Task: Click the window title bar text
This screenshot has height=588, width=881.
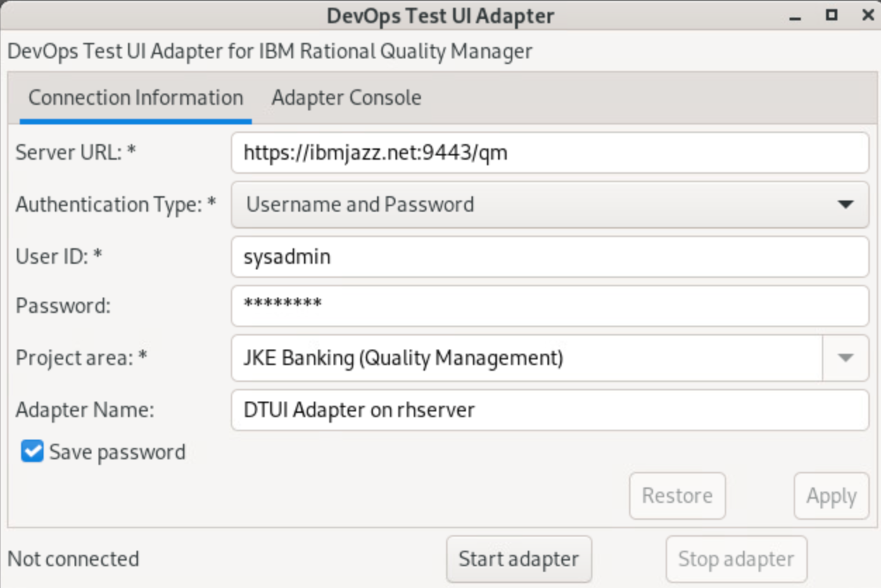Action: 440,15
